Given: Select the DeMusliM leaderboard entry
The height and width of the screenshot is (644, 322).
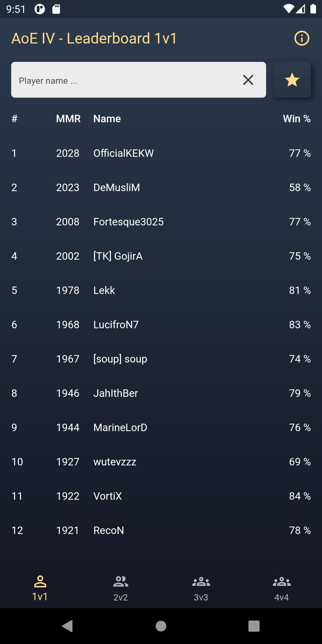Looking at the screenshot, I should tap(161, 188).
